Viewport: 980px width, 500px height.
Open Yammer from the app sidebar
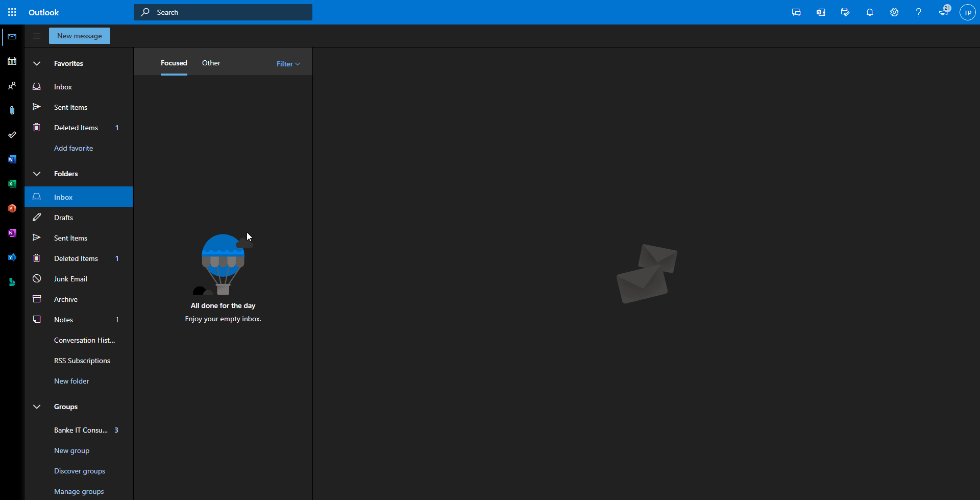click(12, 257)
